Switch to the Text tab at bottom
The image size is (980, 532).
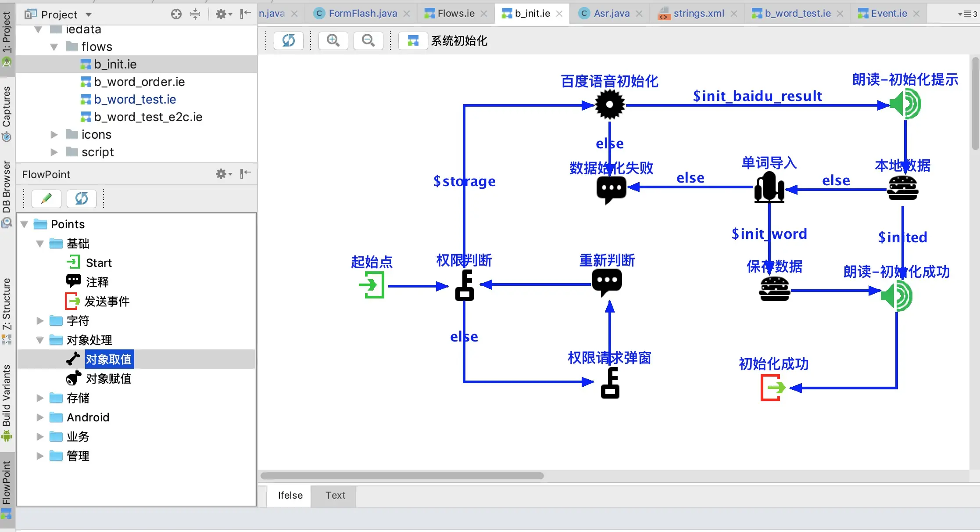335,496
